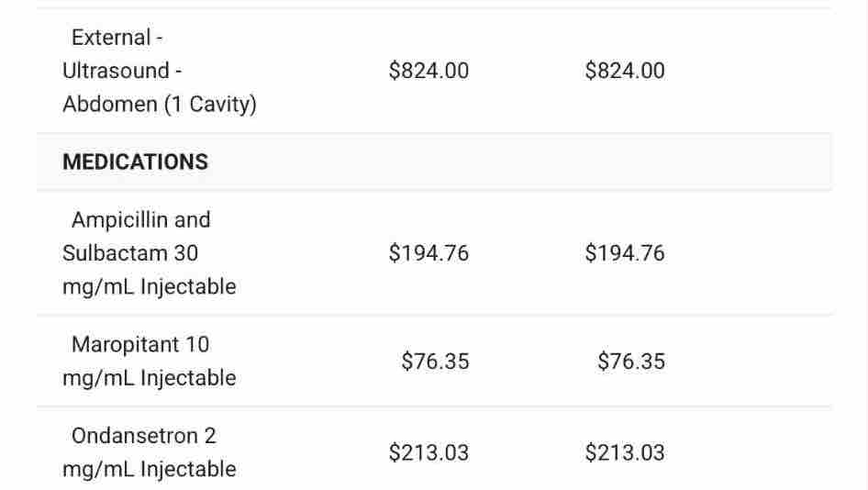868x490 pixels.
Task: Click the Sulbactam 30 text line
Action: click(130, 253)
